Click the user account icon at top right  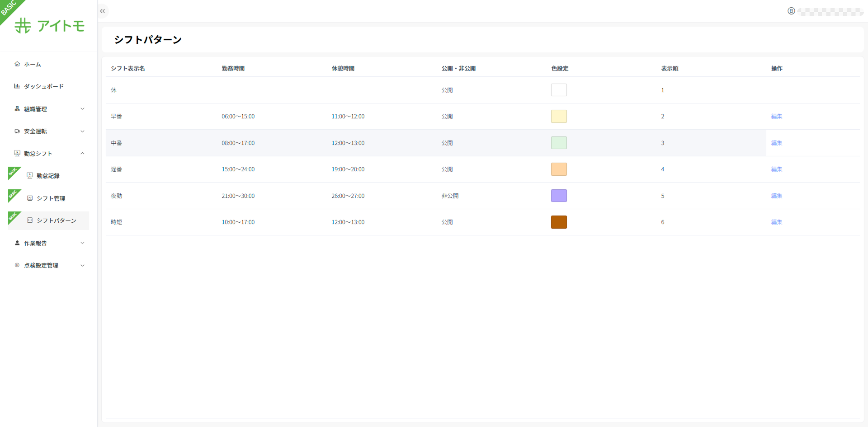tap(791, 11)
